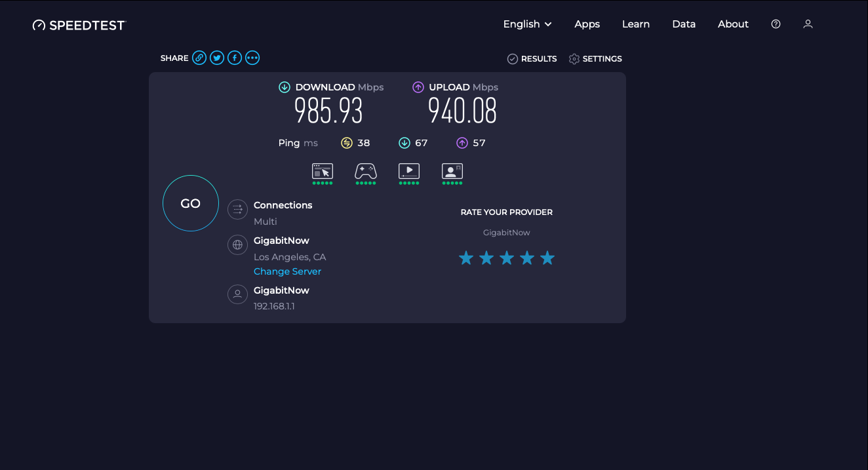Click the upload latency icon

[462, 143]
